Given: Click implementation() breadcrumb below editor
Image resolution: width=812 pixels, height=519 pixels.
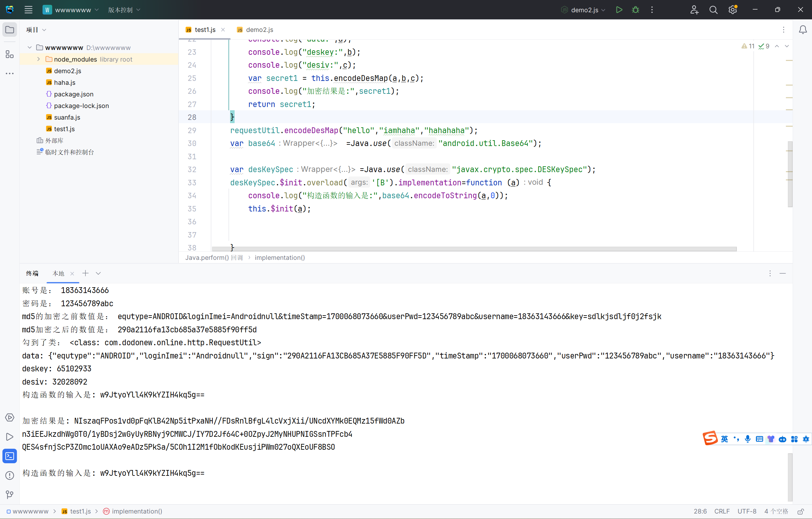Looking at the screenshot, I should click(280, 258).
